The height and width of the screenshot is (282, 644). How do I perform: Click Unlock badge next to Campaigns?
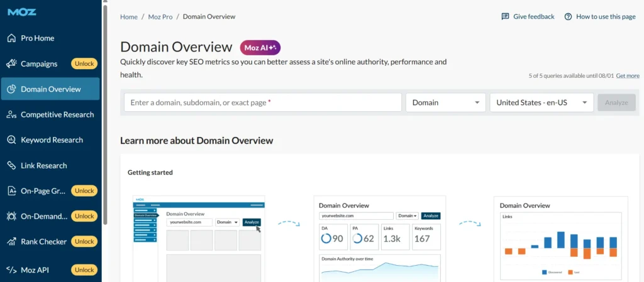point(84,63)
